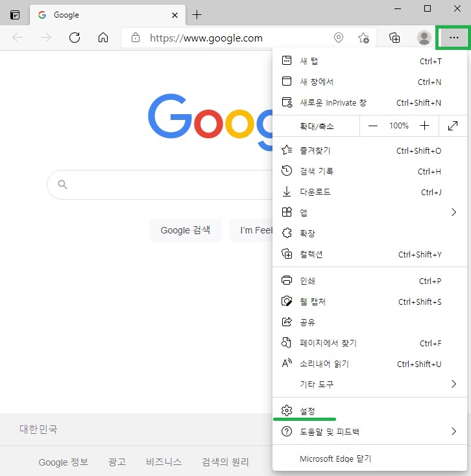Screen dimensions: 471x476
Task: Choose 인쇄 print item
Action: coord(370,281)
